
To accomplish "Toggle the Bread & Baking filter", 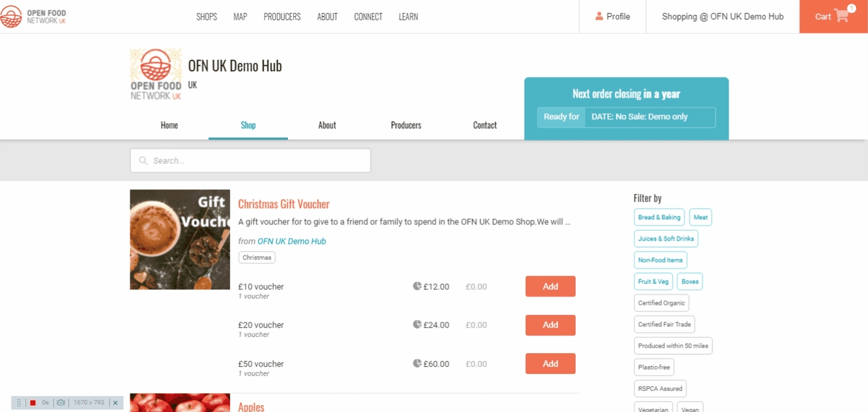I will [659, 217].
